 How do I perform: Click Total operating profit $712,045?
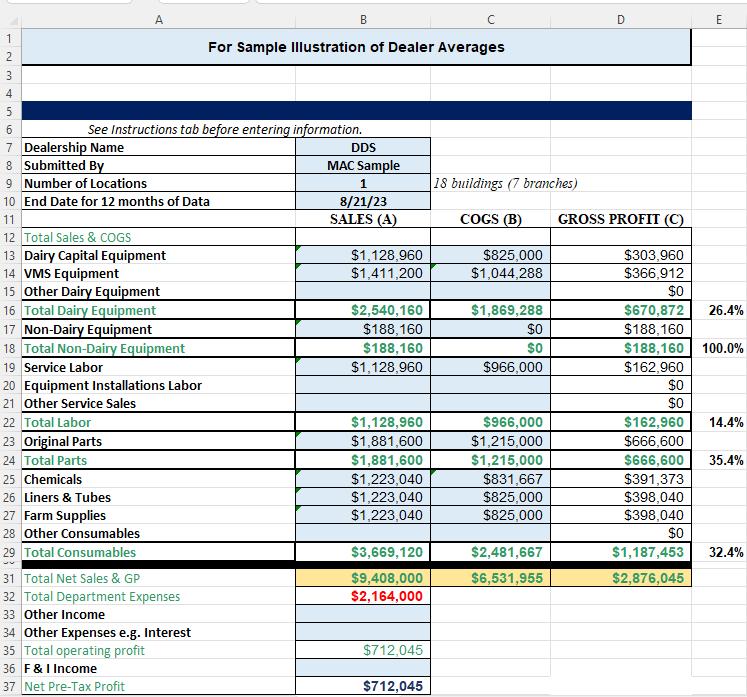tap(363, 650)
